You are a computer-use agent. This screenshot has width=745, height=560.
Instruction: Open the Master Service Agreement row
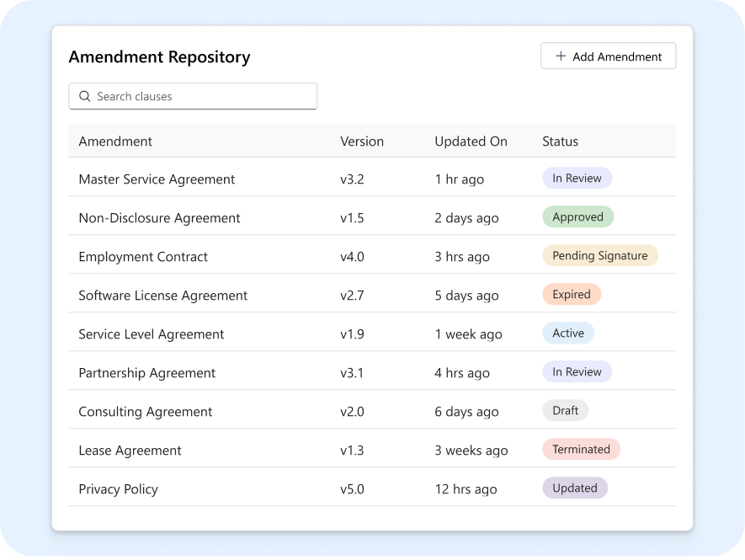pos(372,177)
